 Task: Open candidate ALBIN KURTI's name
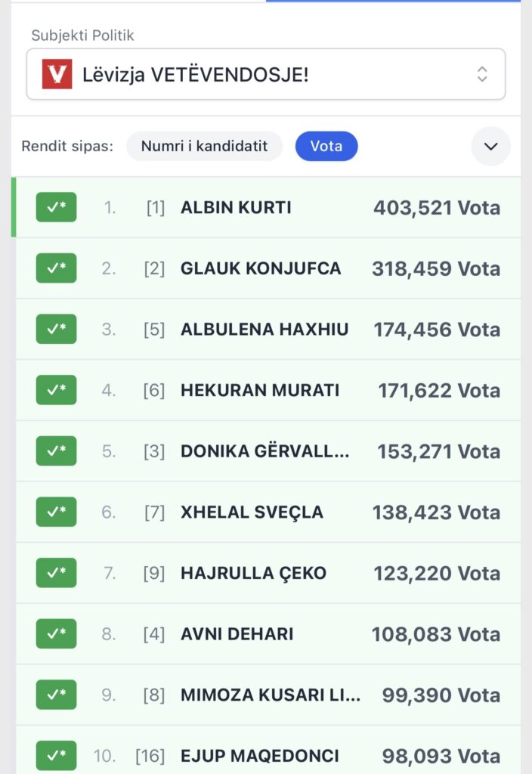236,208
